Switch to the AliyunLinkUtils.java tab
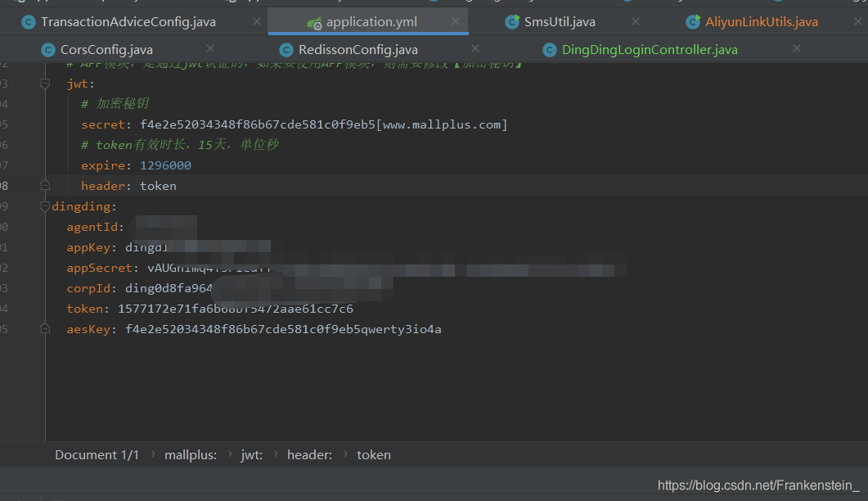Viewport: 868px width, 501px height. 761,22
